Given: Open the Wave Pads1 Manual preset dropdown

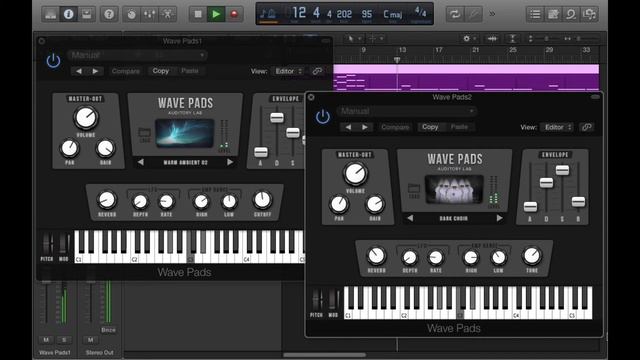Looking at the screenshot, I should click(137, 55).
